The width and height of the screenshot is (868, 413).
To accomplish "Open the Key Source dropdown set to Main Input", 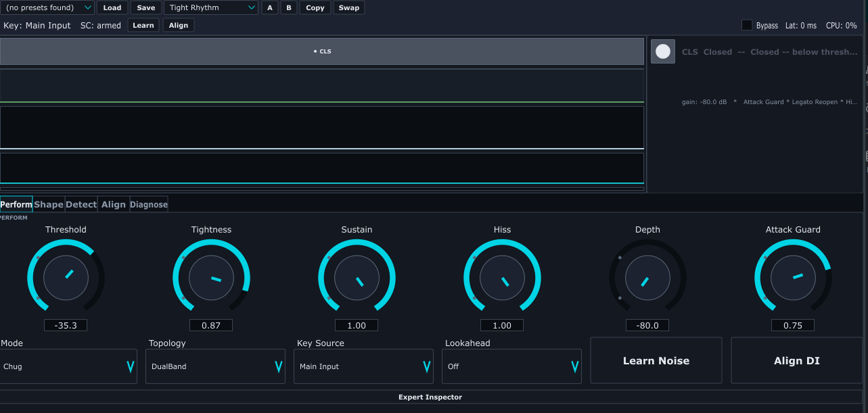I will (363, 366).
